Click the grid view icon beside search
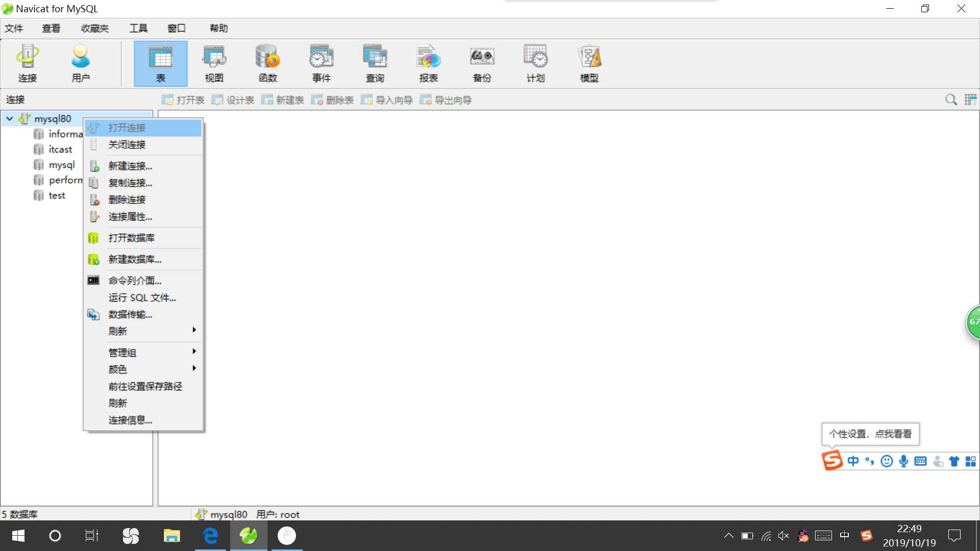Image resolution: width=980 pixels, height=551 pixels. (x=970, y=99)
